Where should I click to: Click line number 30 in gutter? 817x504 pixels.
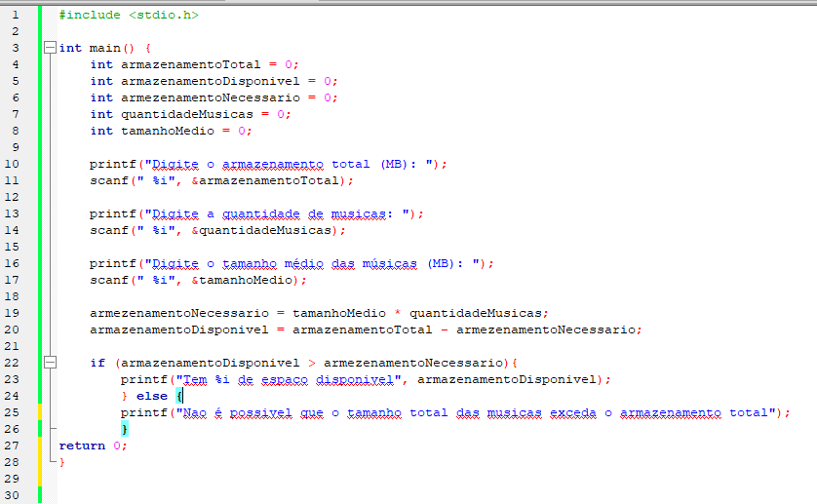(x=12, y=495)
